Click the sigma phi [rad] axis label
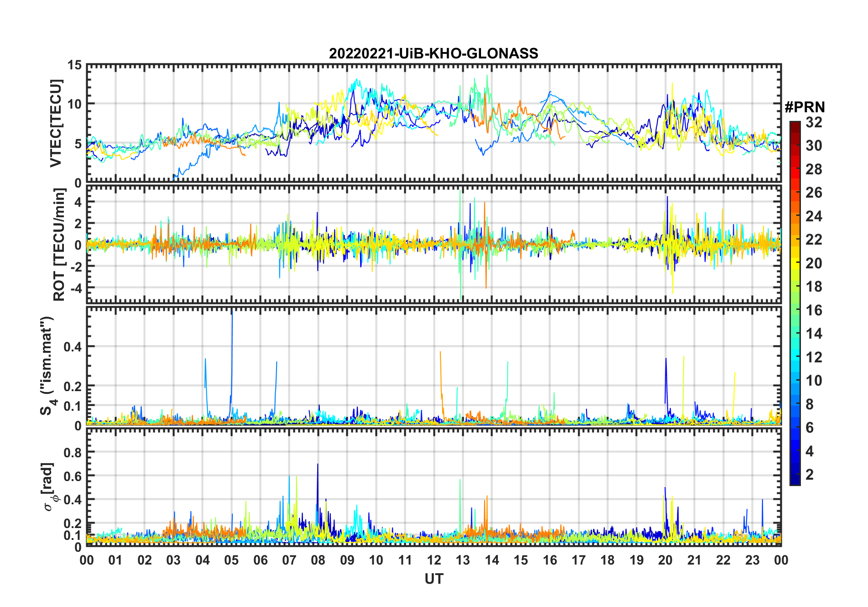The height and width of the screenshot is (607, 868). coord(49,487)
